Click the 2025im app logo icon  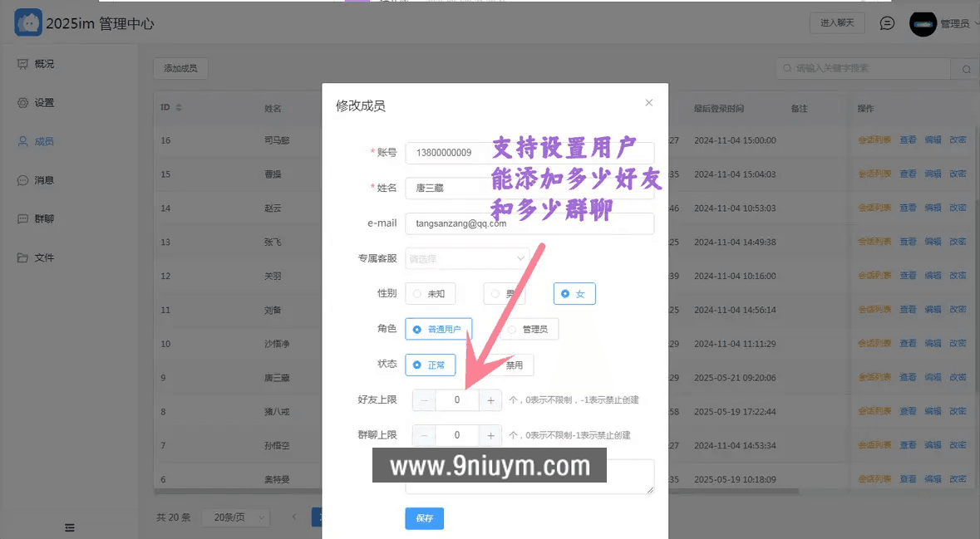pos(27,22)
